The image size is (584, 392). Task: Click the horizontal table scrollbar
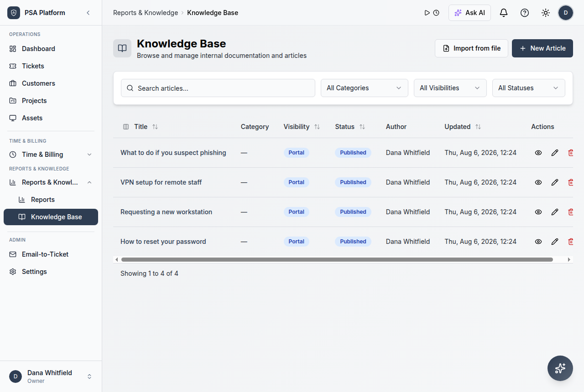pyautogui.click(x=337, y=259)
